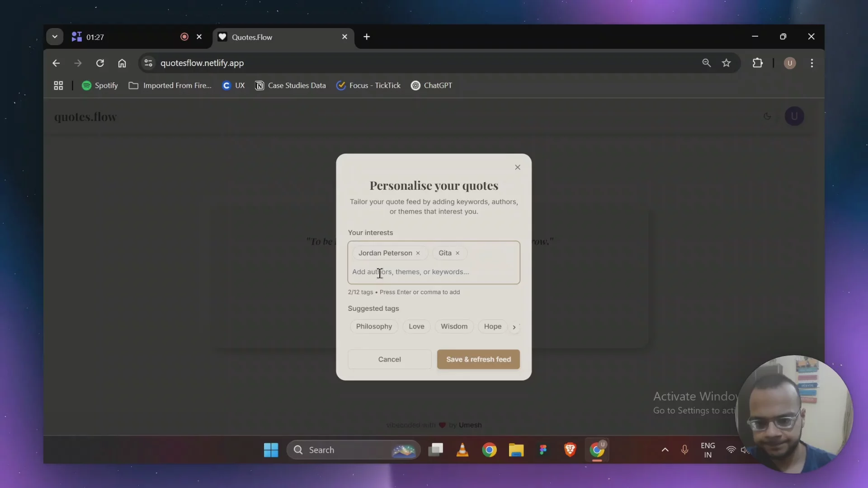Open Chrome three-dot menu
The height and width of the screenshot is (488, 868).
coord(812,63)
